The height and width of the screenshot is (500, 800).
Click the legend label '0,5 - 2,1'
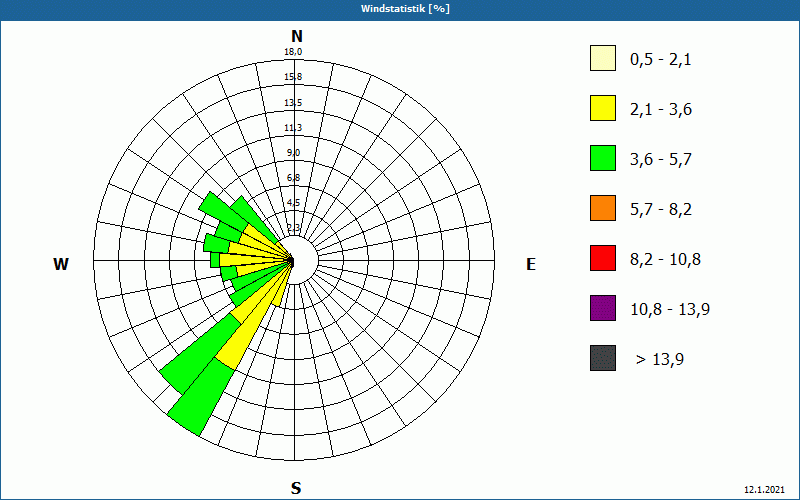(x=661, y=60)
